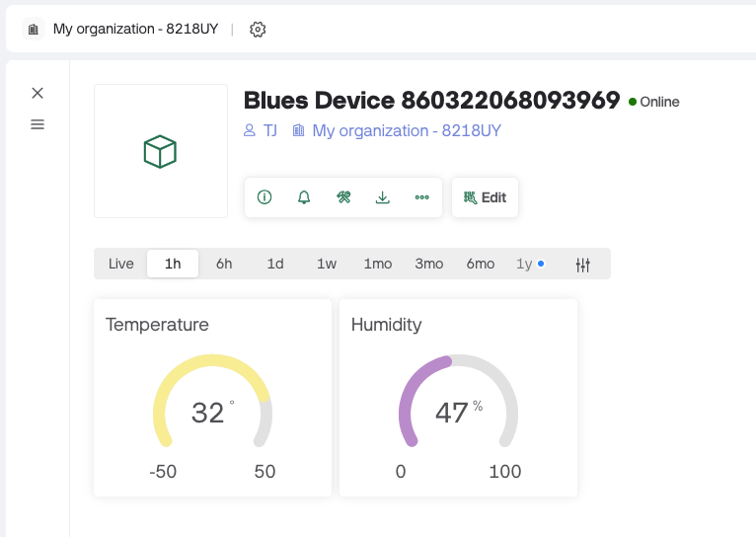
Task: Click the Edit button
Action: (x=485, y=197)
